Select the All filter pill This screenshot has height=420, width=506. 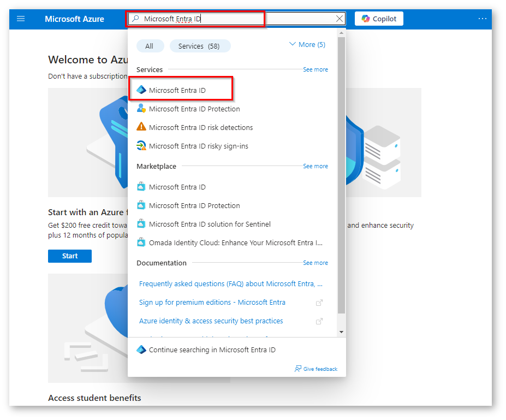149,46
